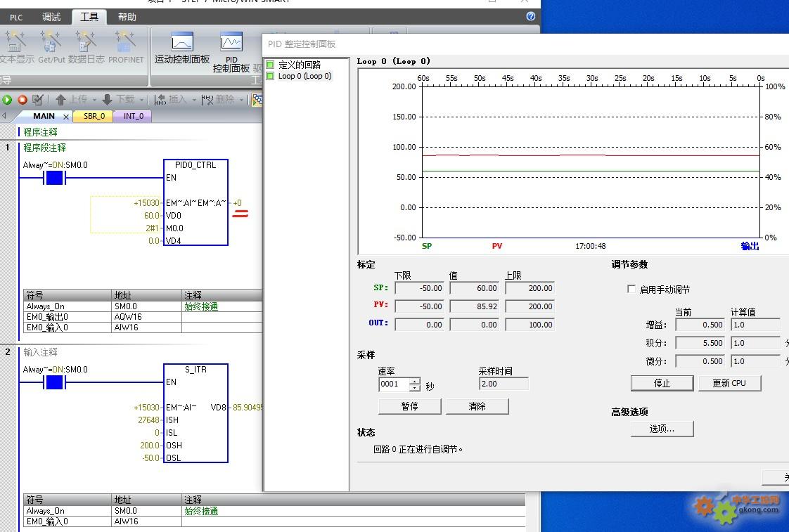
Task: Click the 积分 calculated value field
Action: (x=755, y=343)
